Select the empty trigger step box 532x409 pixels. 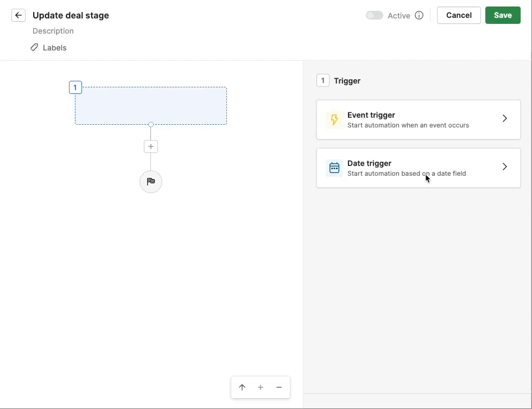(x=151, y=106)
